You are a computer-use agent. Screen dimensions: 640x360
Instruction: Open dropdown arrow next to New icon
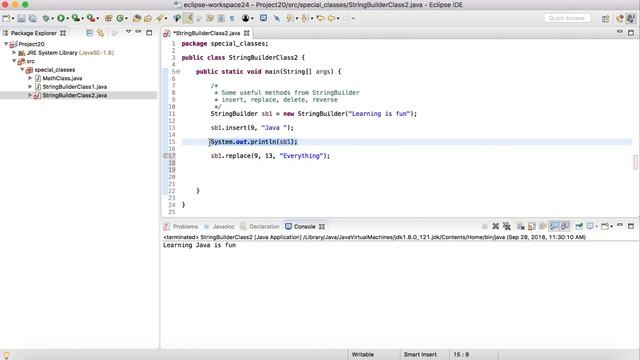(13, 19)
